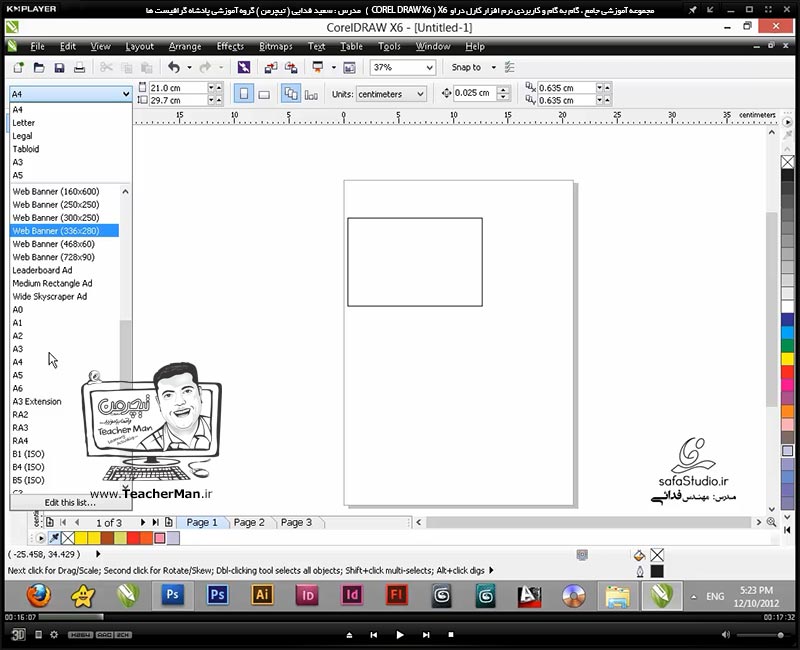Click the Print icon

[80, 67]
